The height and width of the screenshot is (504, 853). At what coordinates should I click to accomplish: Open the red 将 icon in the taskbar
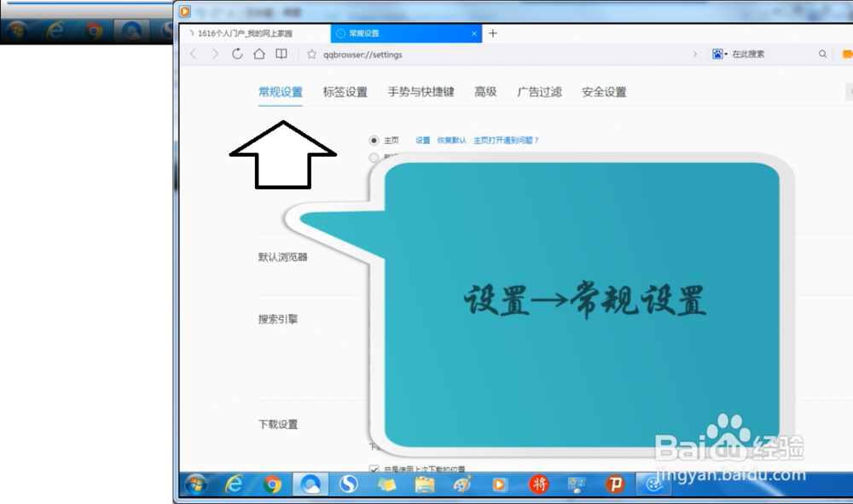point(539,484)
